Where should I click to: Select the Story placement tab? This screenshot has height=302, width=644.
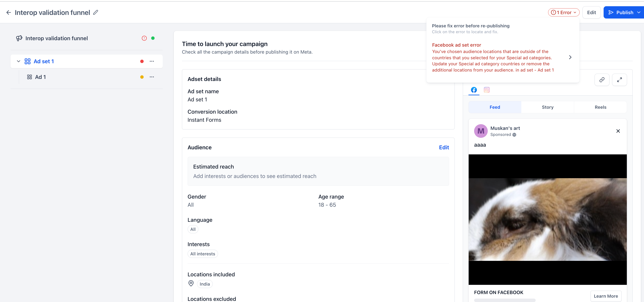[548, 107]
